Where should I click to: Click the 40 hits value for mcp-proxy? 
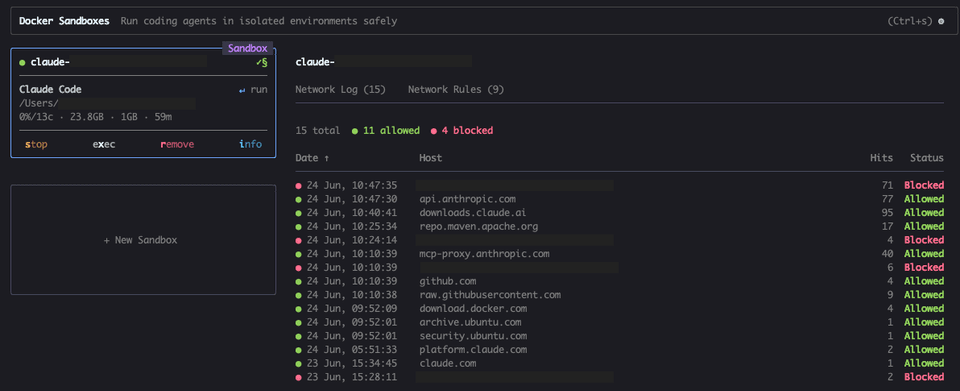[x=887, y=253]
